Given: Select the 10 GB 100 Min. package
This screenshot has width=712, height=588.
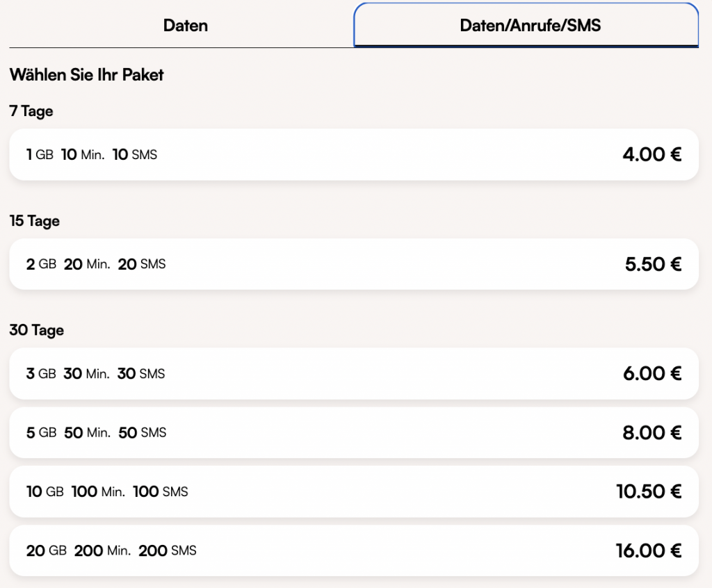Looking at the screenshot, I should coord(353,491).
